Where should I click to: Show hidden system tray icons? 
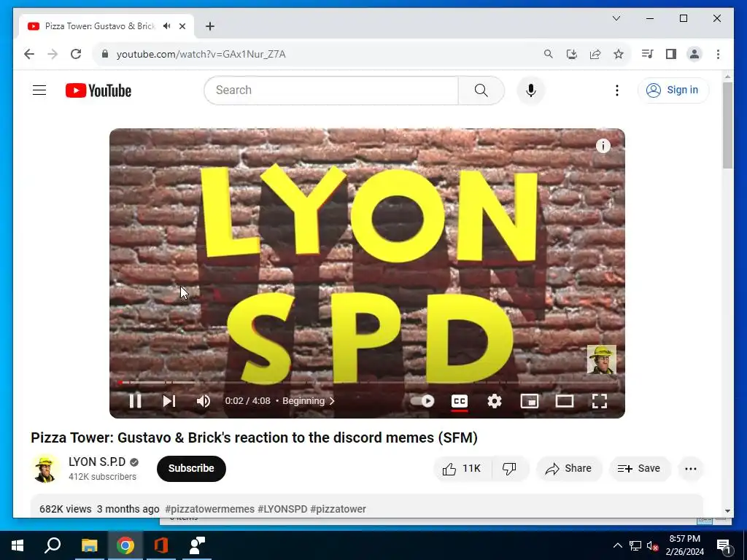(617, 545)
